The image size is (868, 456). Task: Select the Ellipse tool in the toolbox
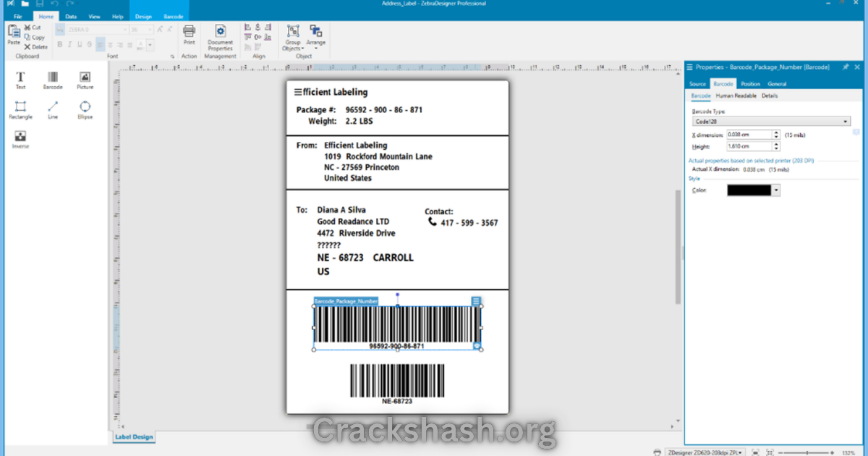(x=85, y=109)
